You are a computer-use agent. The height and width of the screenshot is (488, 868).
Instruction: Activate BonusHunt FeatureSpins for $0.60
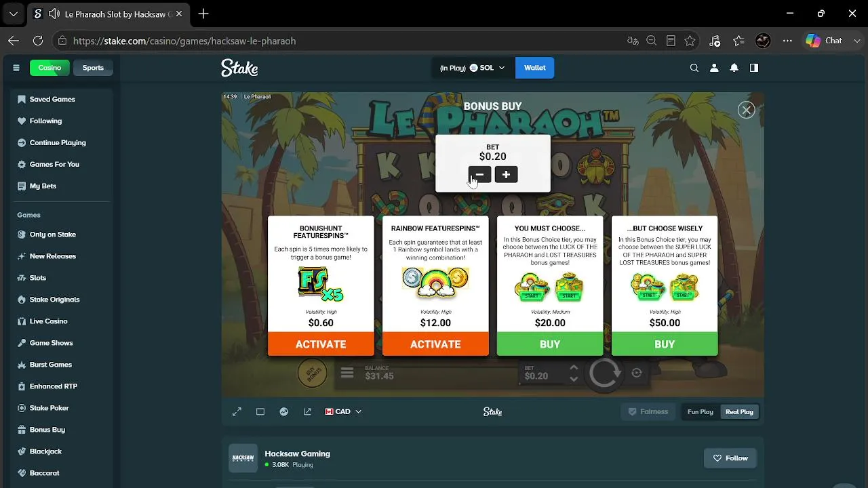point(321,344)
